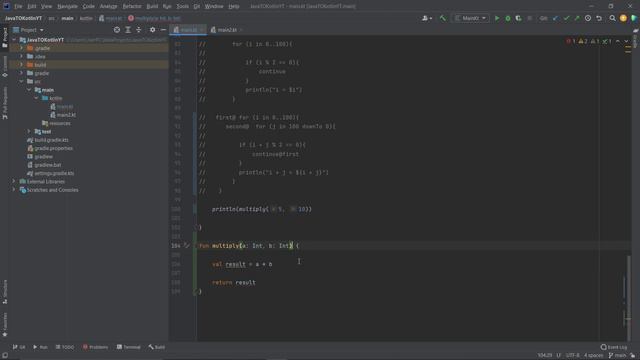Expand External Libraries node
Image resolution: width=640 pixels, height=360 pixels.
pyautogui.click(x=14, y=181)
